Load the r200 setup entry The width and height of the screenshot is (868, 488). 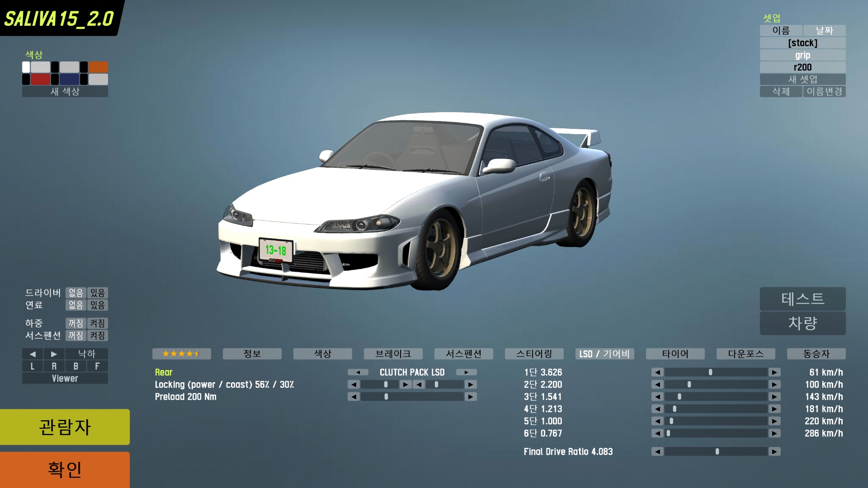pyautogui.click(x=802, y=67)
